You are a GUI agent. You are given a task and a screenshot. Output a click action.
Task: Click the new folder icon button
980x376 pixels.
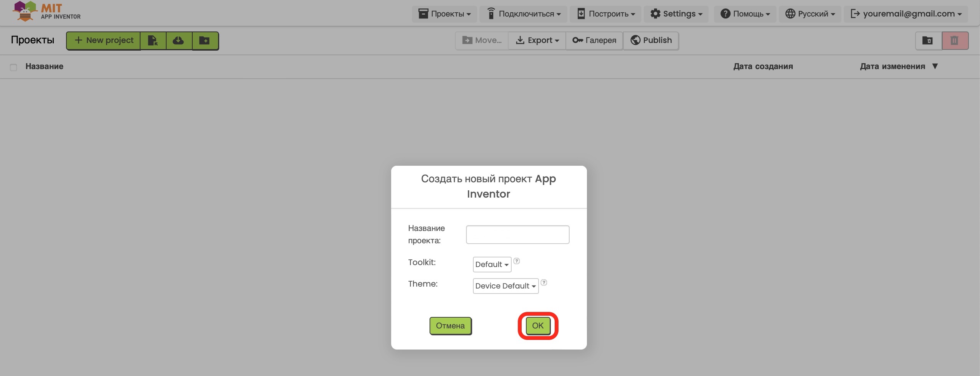click(x=205, y=40)
